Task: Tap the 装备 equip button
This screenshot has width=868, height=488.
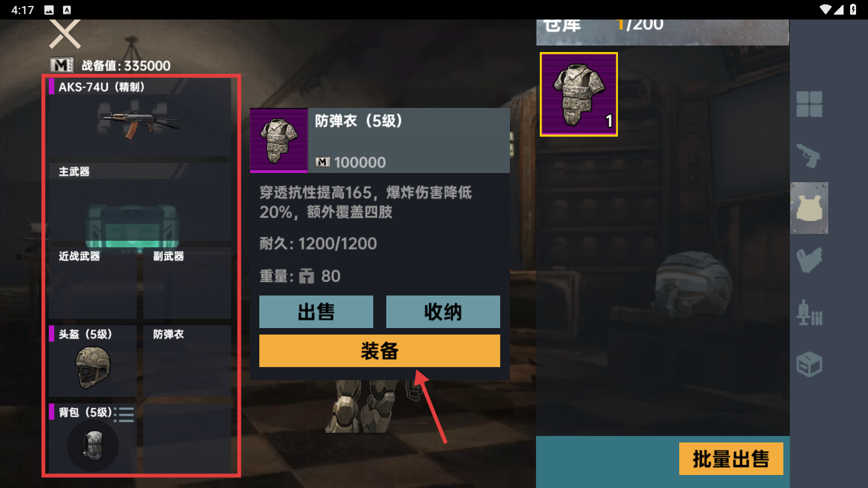Action: pyautogui.click(x=380, y=351)
